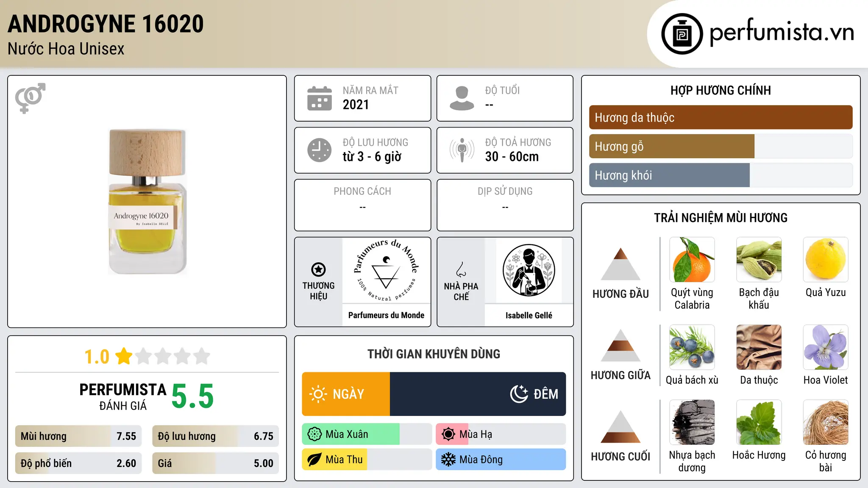Click the HỢP HƯƠNG CHÍNH heading
Viewport: 868px width, 488px height.
[x=721, y=90]
